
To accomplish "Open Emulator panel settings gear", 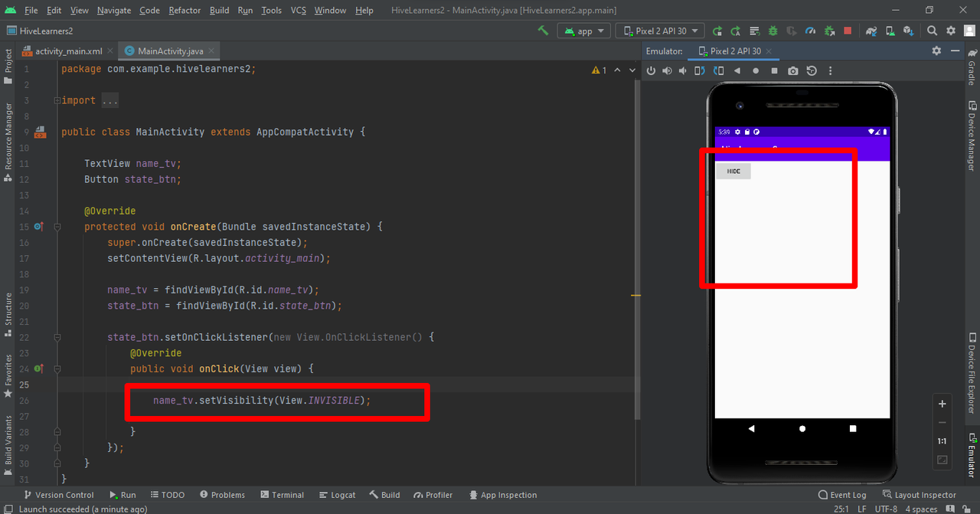I will click(936, 51).
